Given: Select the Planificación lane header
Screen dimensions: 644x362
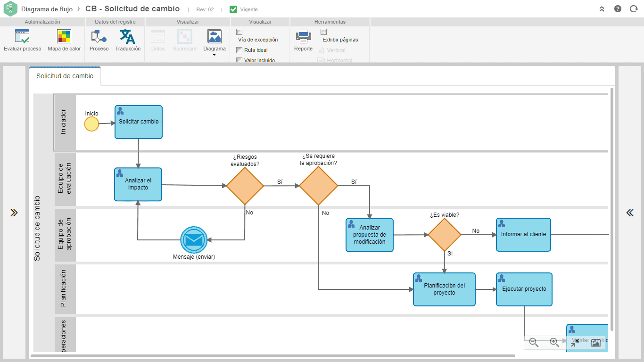Looking at the screenshot, I should coord(65,288).
